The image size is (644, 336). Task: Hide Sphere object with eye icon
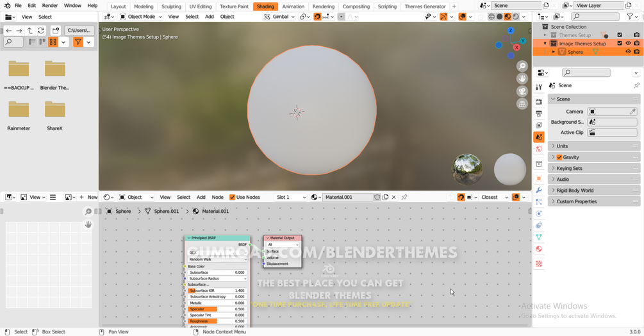click(x=628, y=52)
